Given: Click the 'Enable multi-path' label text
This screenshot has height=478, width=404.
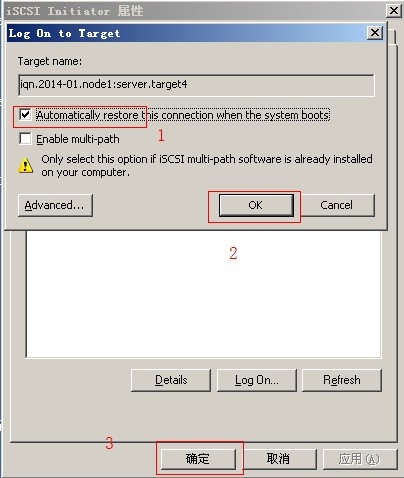Looking at the screenshot, I should pyautogui.click(x=78, y=139).
